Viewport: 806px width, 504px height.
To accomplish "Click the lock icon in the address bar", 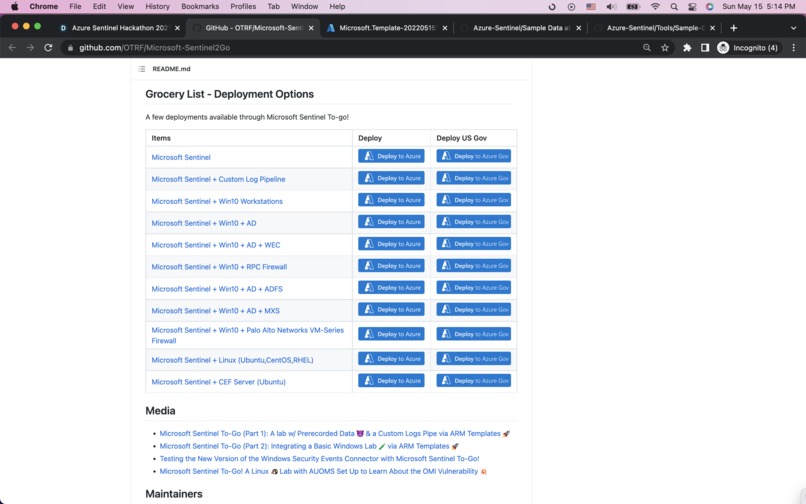I will [70, 48].
